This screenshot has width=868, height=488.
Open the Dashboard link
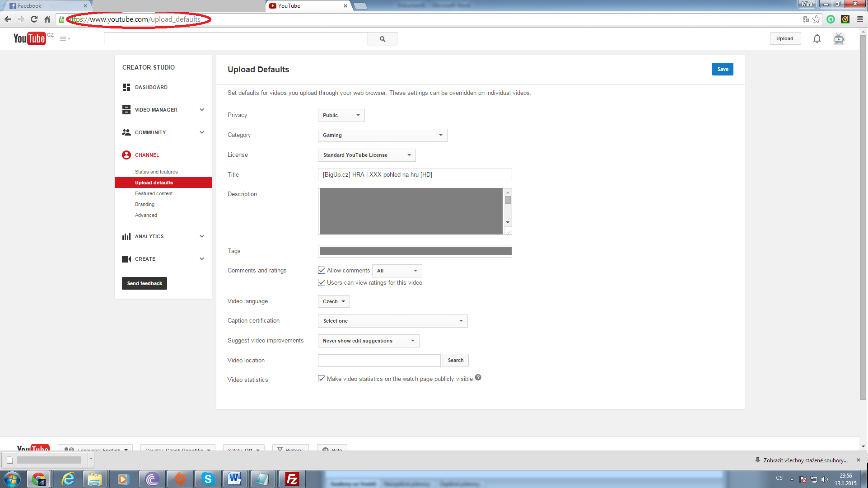[151, 87]
